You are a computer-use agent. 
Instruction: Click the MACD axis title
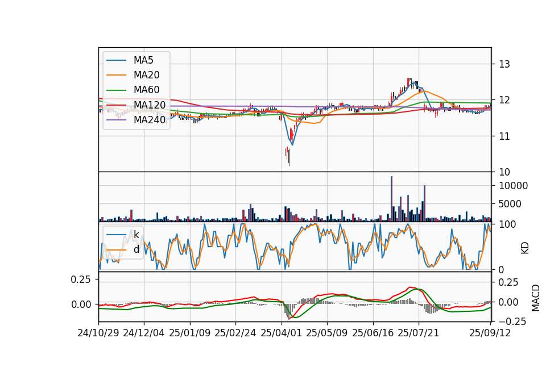(x=536, y=298)
